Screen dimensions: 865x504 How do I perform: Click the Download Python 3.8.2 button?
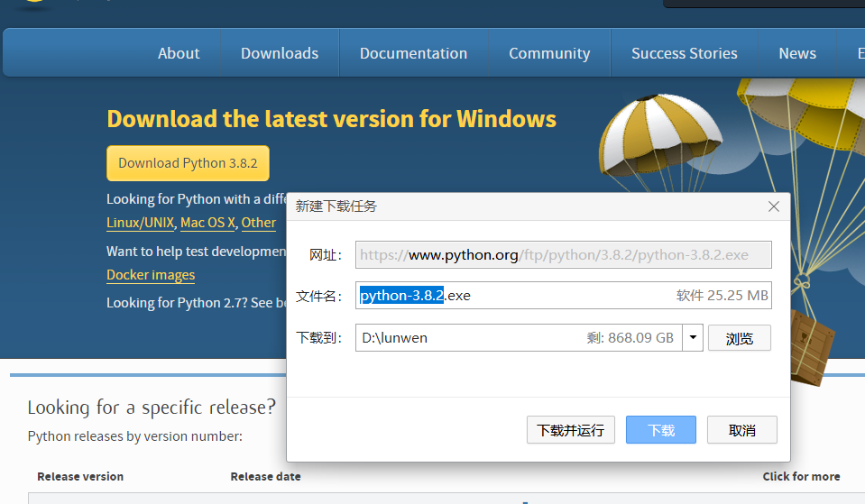coord(189,163)
